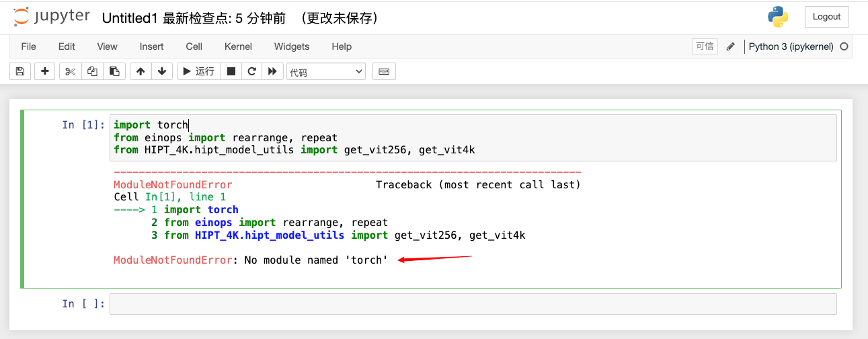
Task: Rename notebook by clicking Untitled1 title
Action: click(130, 18)
